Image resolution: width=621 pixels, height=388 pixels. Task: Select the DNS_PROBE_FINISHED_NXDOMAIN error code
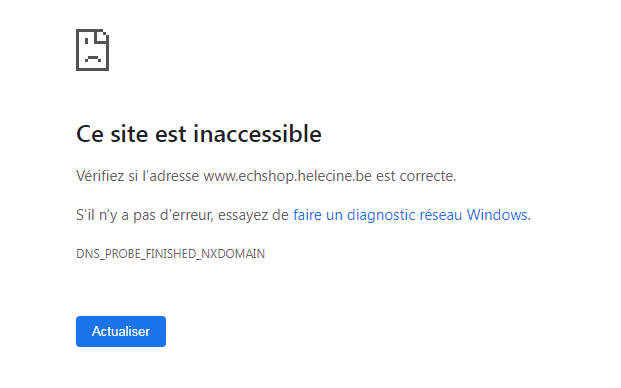170,253
